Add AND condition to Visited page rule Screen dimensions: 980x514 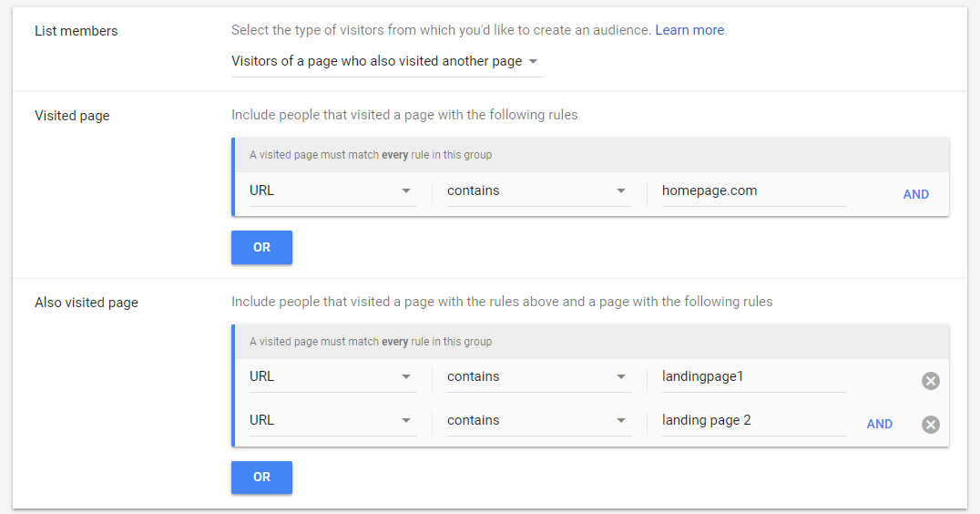(x=915, y=194)
